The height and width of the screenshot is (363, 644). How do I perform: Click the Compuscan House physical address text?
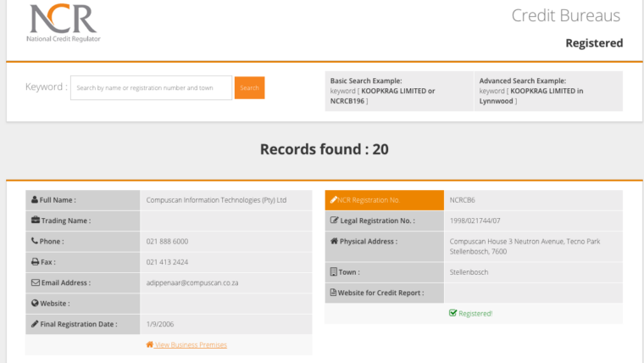click(525, 246)
